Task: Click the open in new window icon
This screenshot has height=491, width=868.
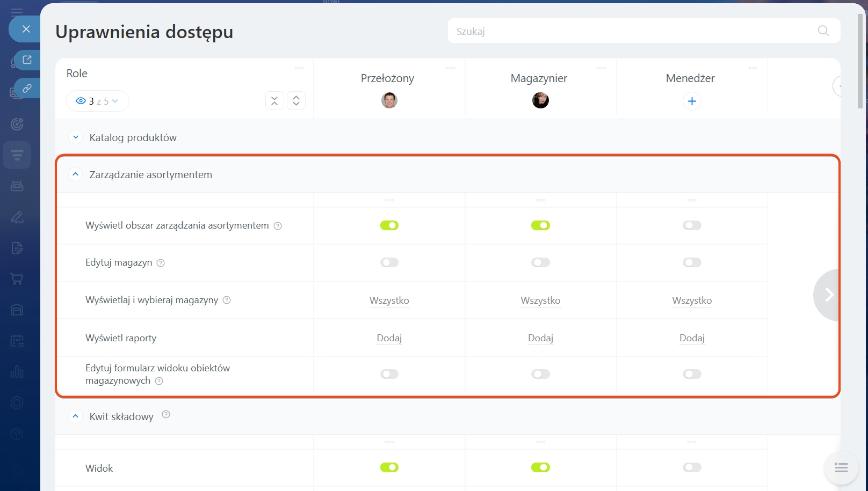Action: (x=27, y=60)
